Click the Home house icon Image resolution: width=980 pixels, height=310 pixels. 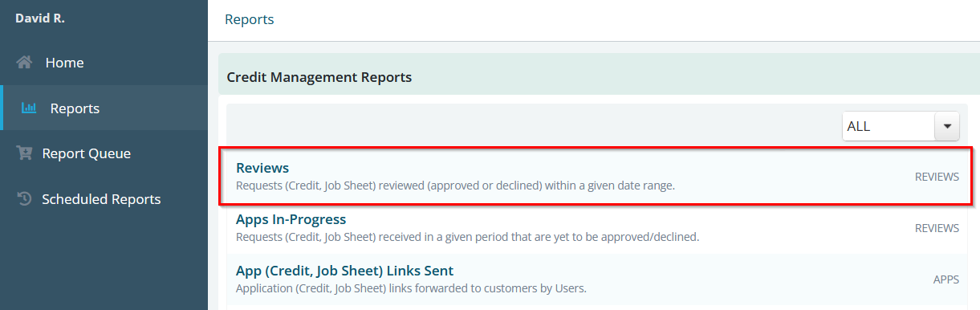(24, 63)
